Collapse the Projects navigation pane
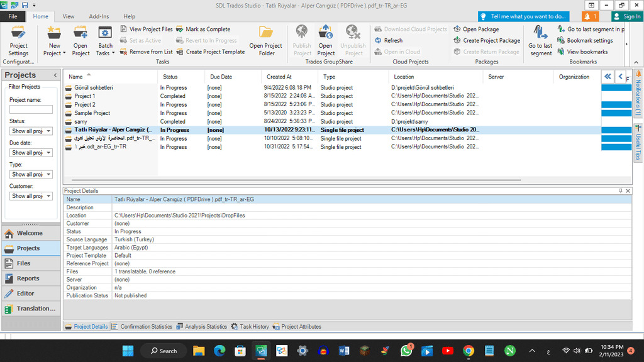Viewport: 644px width, 362px height. [x=55, y=75]
